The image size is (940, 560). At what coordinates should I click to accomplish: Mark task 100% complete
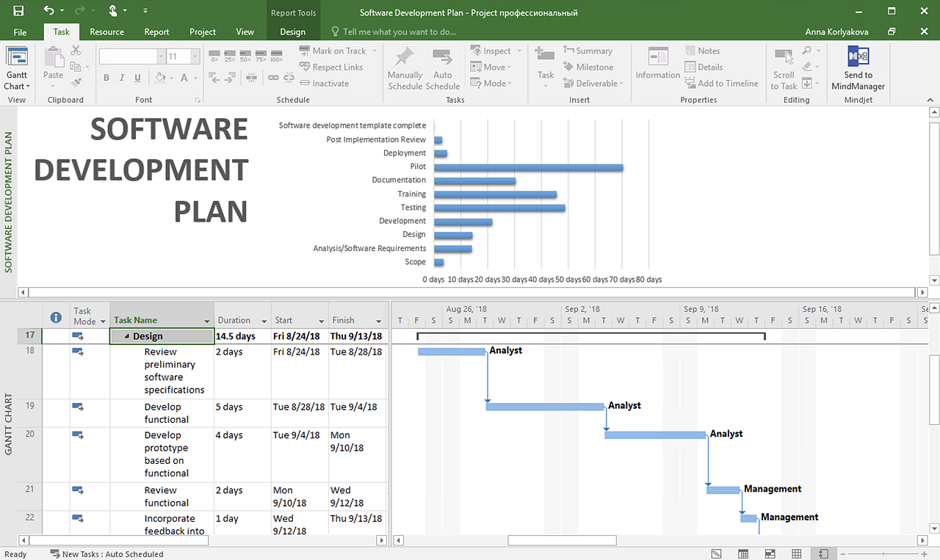[277, 56]
